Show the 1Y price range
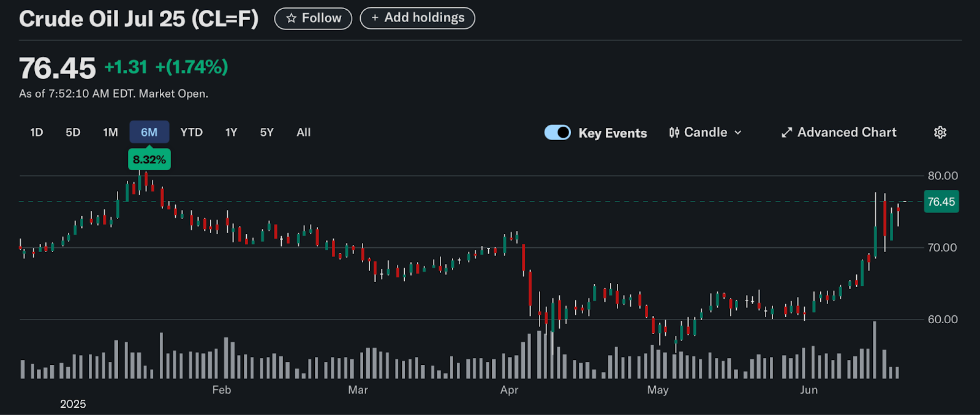 (x=231, y=132)
